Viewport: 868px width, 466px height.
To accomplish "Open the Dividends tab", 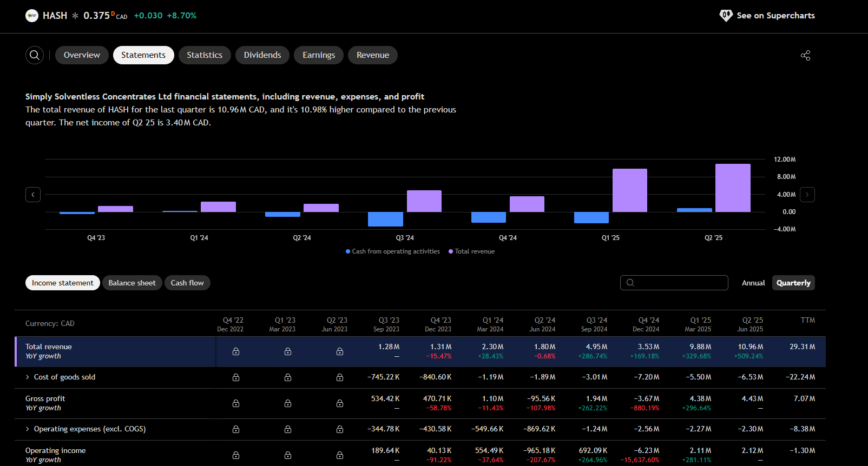I will [x=262, y=55].
